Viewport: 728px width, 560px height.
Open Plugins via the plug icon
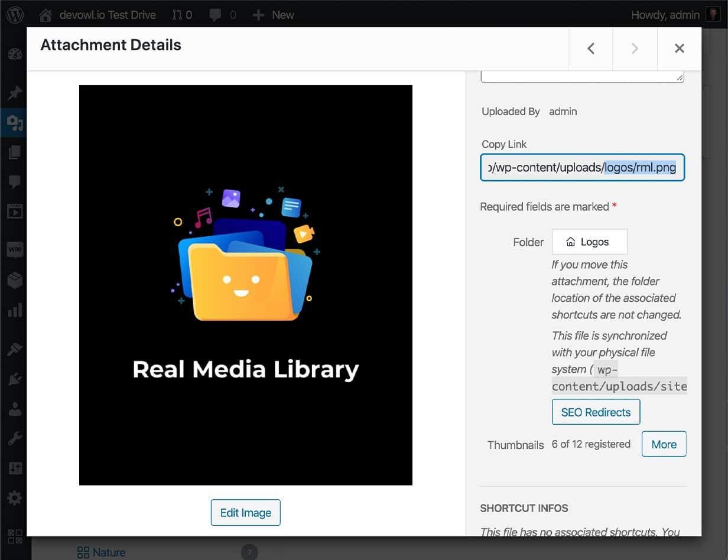click(x=14, y=379)
